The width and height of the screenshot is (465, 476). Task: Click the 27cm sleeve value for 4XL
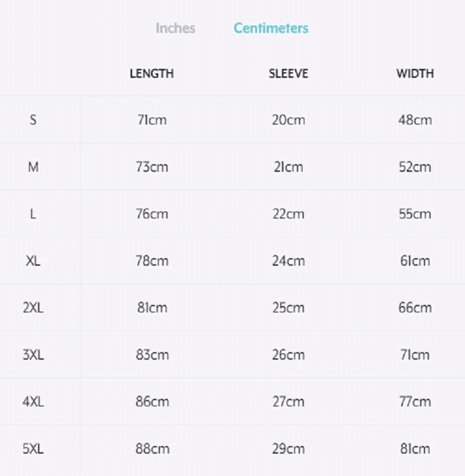tap(288, 402)
